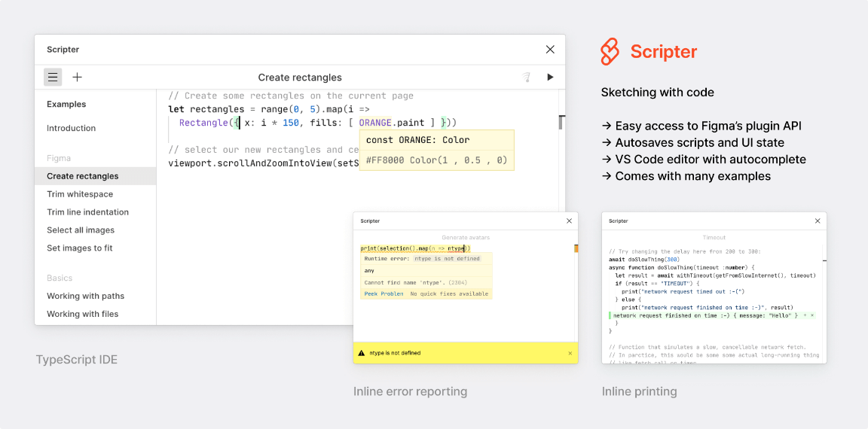Click the faded broom clear icon
Image resolution: width=868 pixels, height=429 pixels.
[x=527, y=77]
